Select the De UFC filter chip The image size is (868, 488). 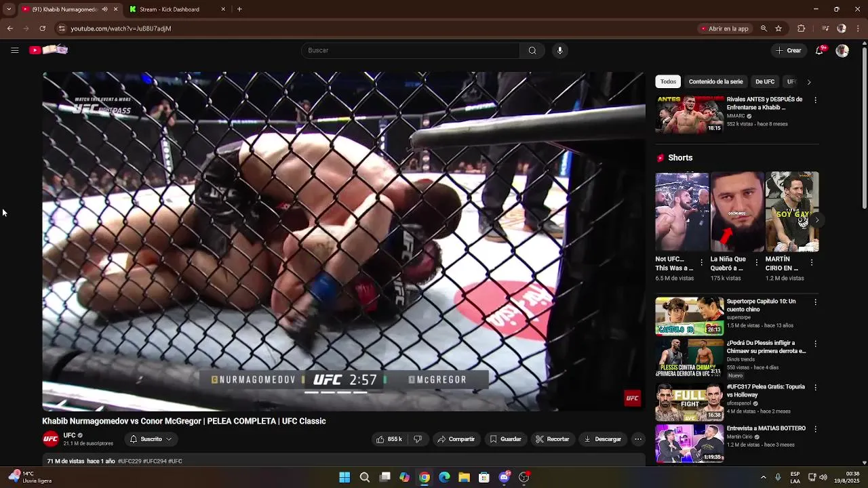pyautogui.click(x=765, y=81)
